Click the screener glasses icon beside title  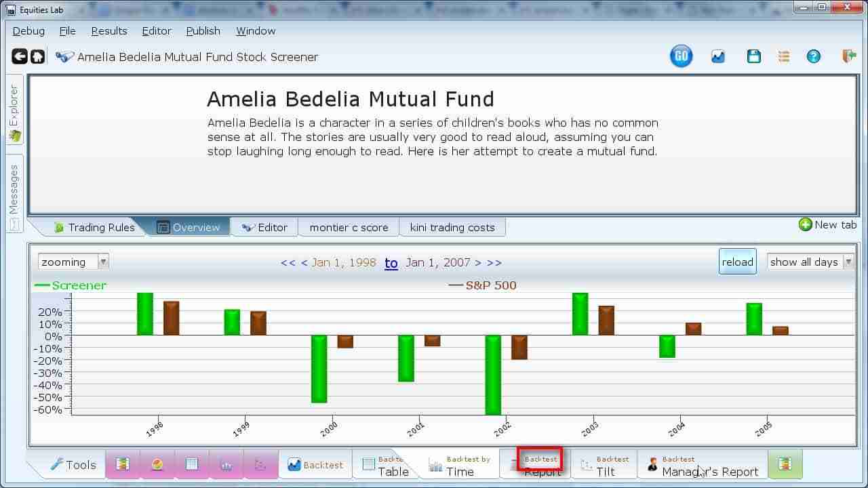(64, 57)
